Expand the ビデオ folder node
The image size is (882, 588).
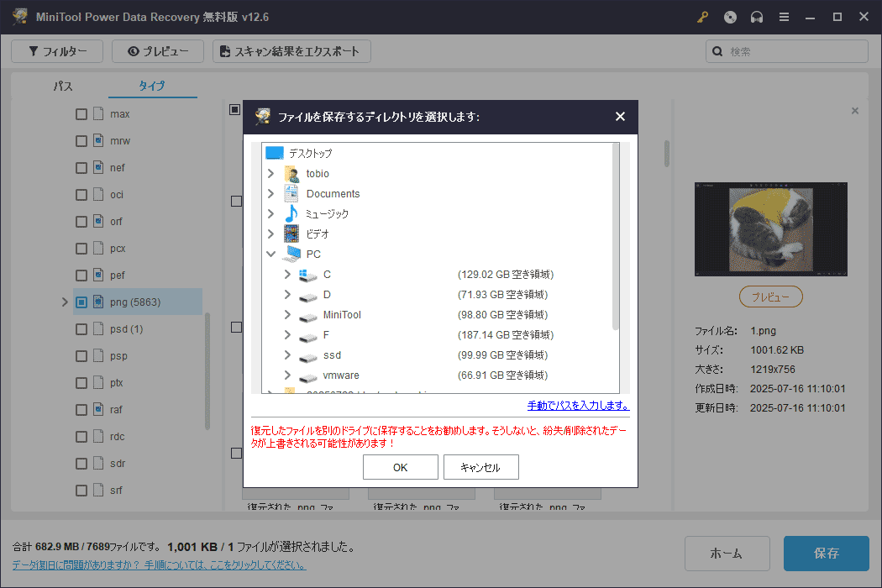(270, 234)
